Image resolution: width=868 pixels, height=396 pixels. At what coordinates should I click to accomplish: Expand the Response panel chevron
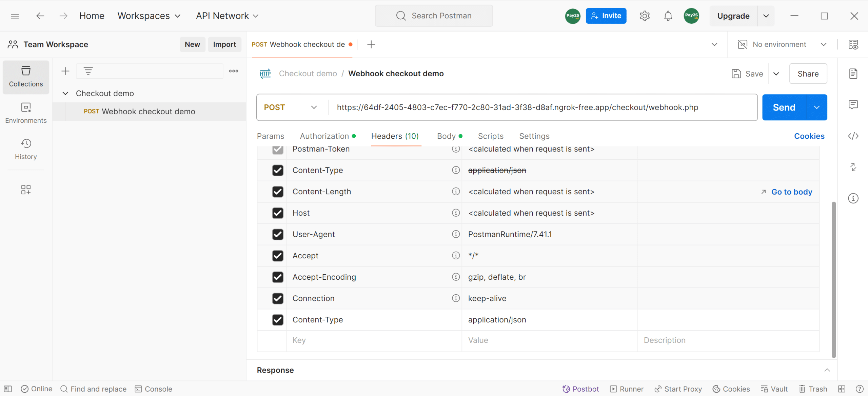pyautogui.click(x=827, y=370)
